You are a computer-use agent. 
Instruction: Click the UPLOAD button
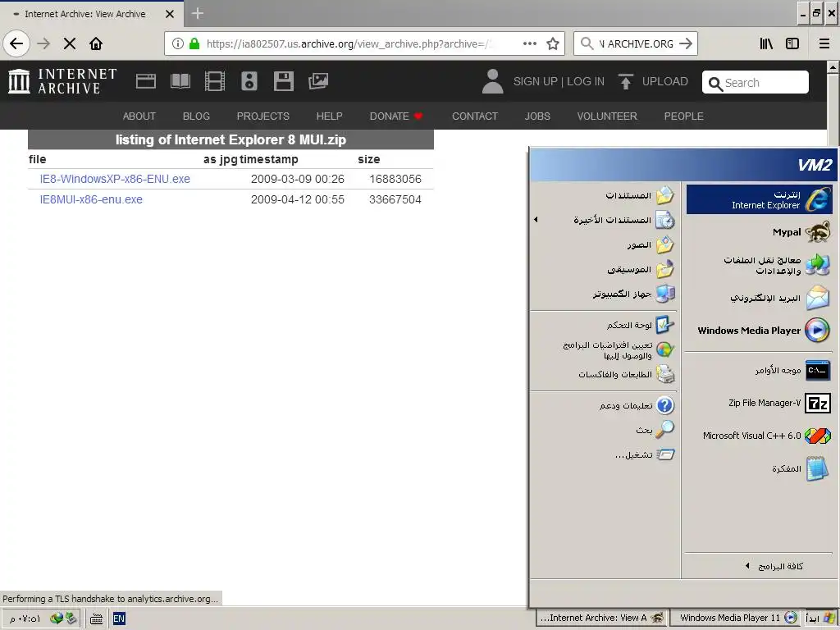tap(652, 81)
